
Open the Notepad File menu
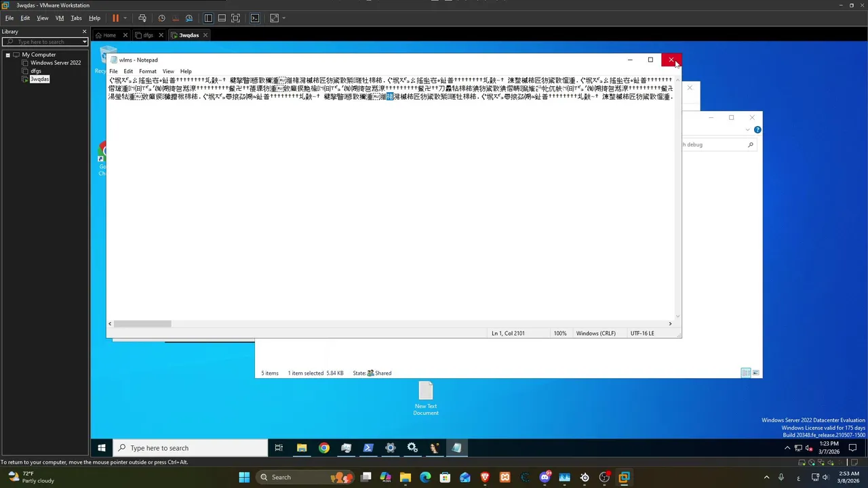coord(113,71)
